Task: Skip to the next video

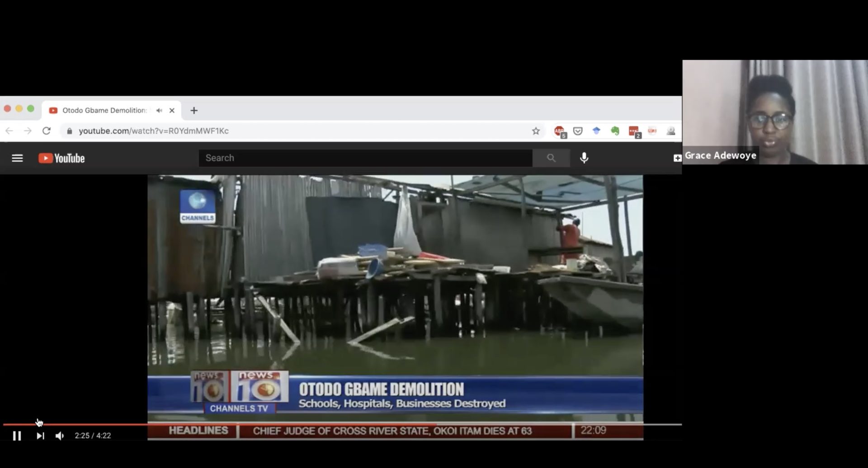Action: tap(40, 435)
